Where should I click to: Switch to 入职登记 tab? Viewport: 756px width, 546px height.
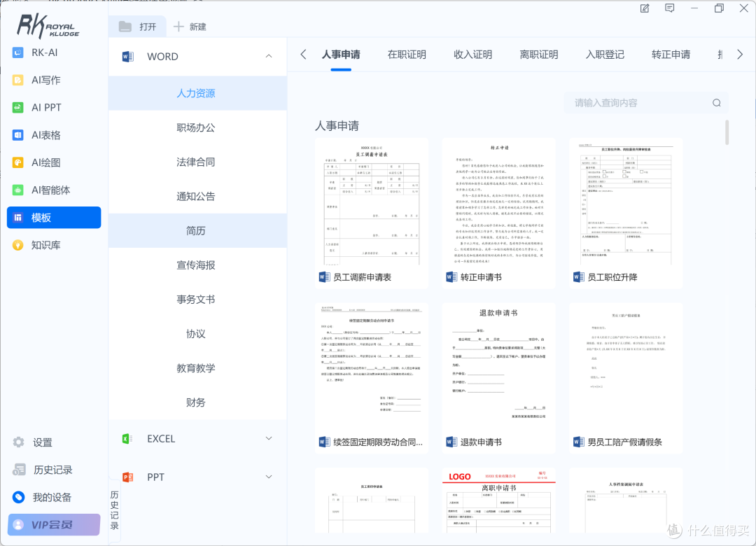(x=605, y=55)
